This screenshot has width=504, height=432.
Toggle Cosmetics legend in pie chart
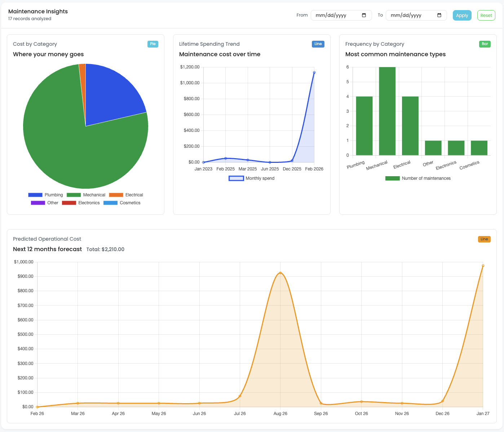pos(122,203)
